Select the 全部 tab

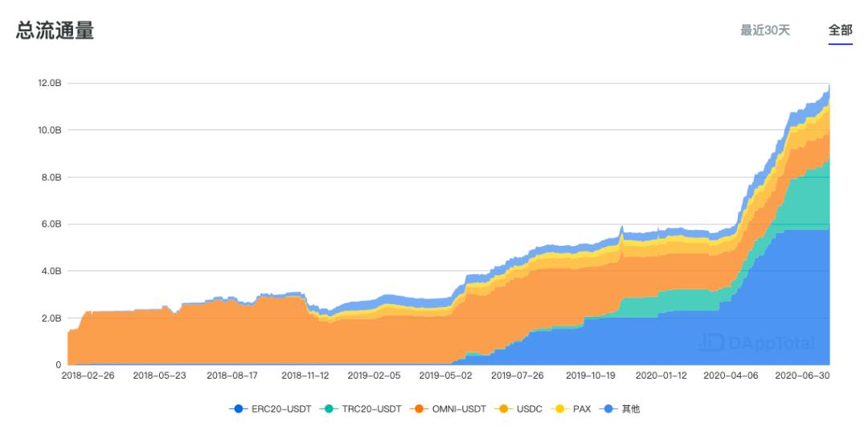tap(840, 31)
